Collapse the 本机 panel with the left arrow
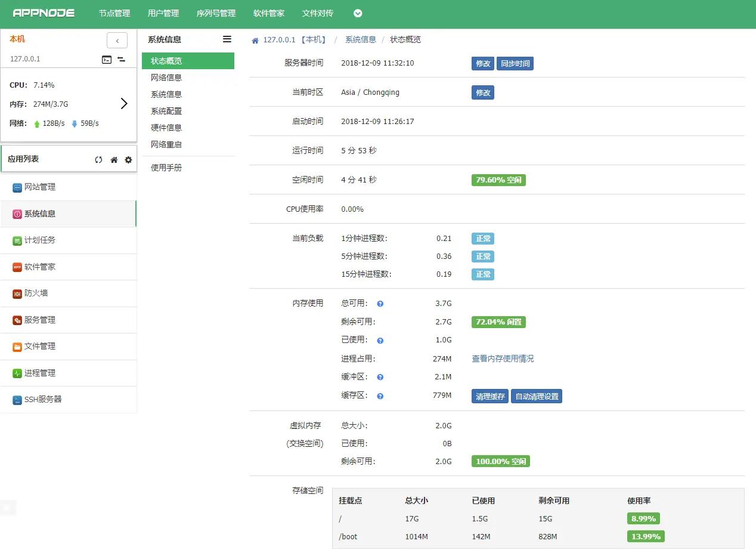This screenshot has height=550, width=756. (117, 40)
